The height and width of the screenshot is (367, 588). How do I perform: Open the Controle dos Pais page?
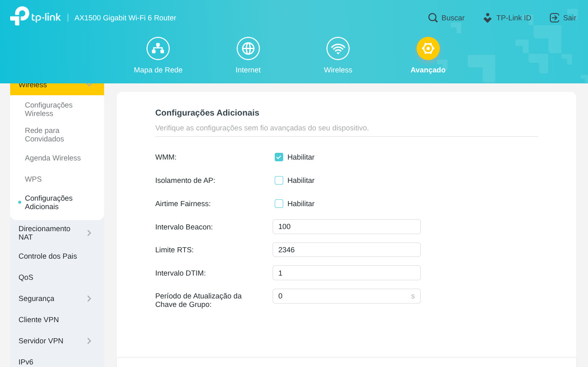(x=48, y=256)
